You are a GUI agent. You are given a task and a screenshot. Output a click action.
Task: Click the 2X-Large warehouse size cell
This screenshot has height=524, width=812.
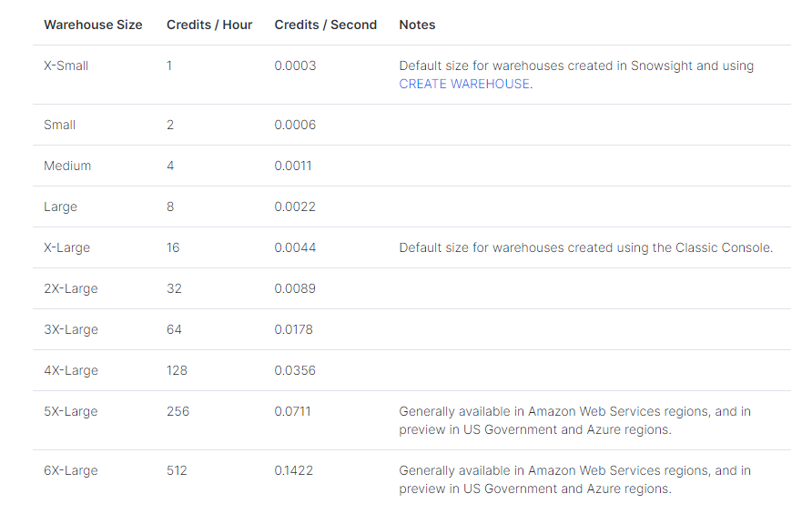click(70, 288)
